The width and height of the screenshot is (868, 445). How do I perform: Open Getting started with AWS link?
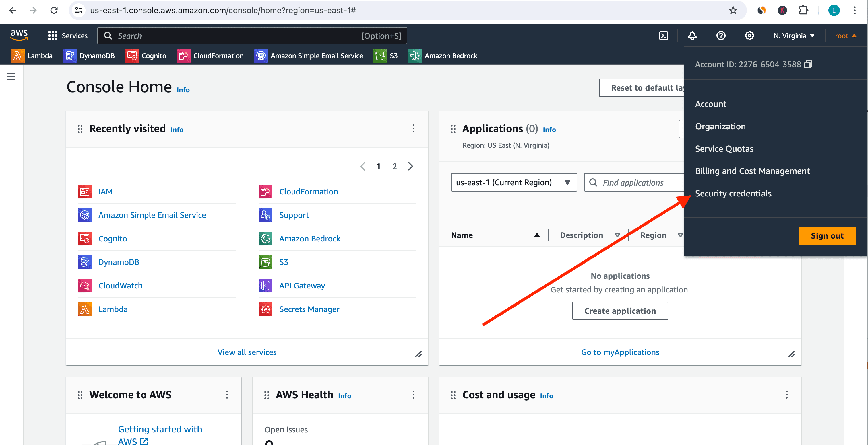160,435
